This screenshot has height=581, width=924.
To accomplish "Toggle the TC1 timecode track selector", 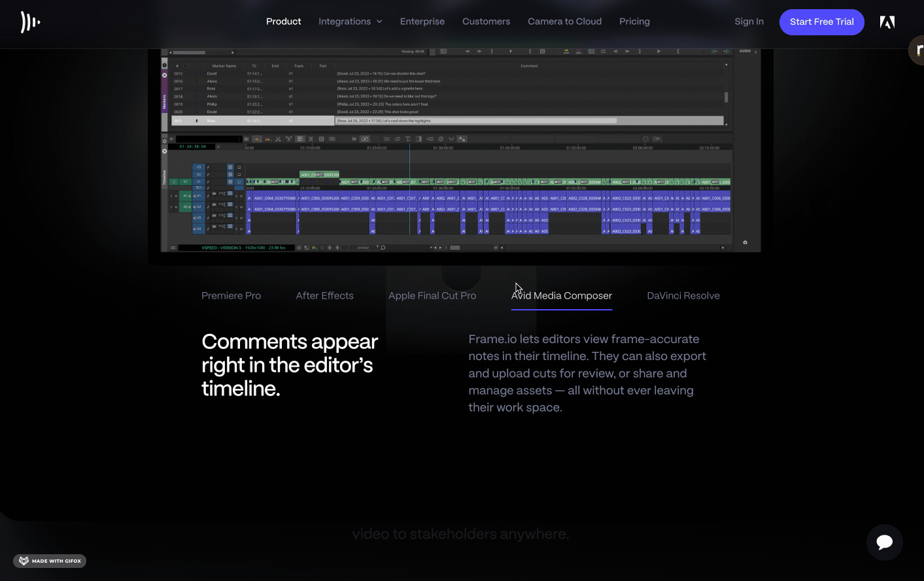I will click(199, 188).
